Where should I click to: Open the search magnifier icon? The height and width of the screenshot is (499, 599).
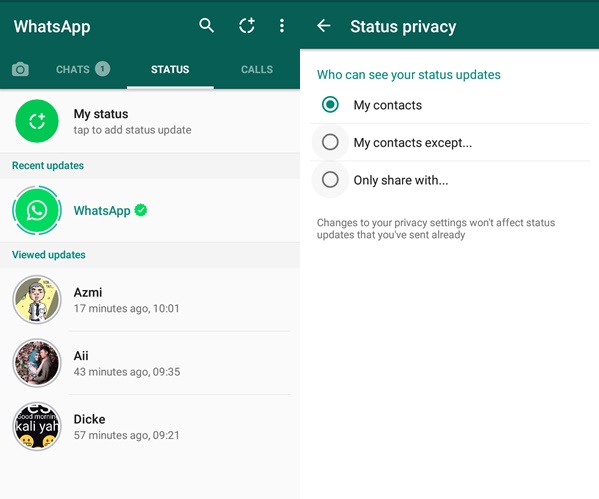click(206, 26)
